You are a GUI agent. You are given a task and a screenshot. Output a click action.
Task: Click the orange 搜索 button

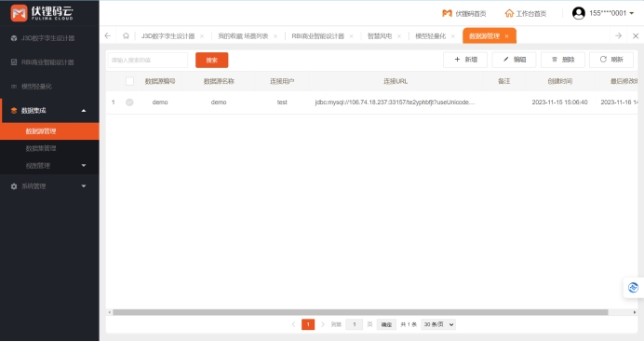click(211, 60)
